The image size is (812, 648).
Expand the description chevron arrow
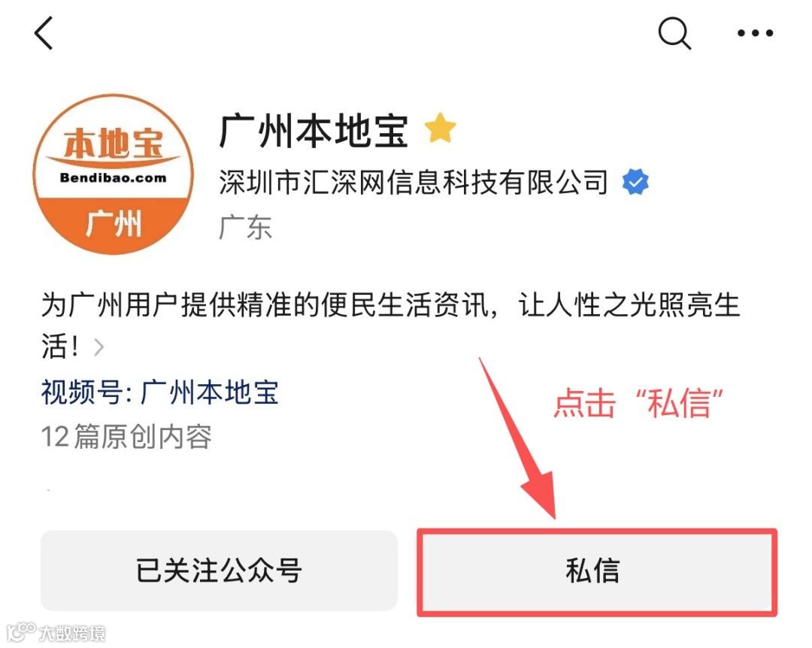[99, 347]
